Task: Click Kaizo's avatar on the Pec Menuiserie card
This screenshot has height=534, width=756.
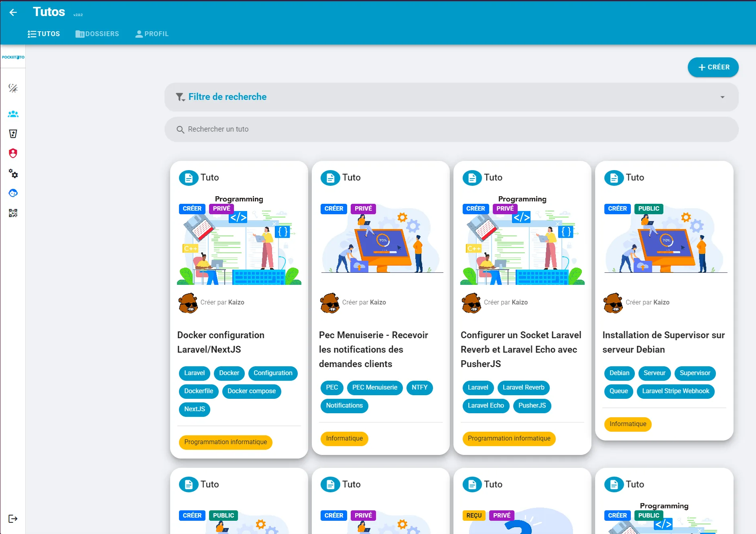Action: point(330,303)
